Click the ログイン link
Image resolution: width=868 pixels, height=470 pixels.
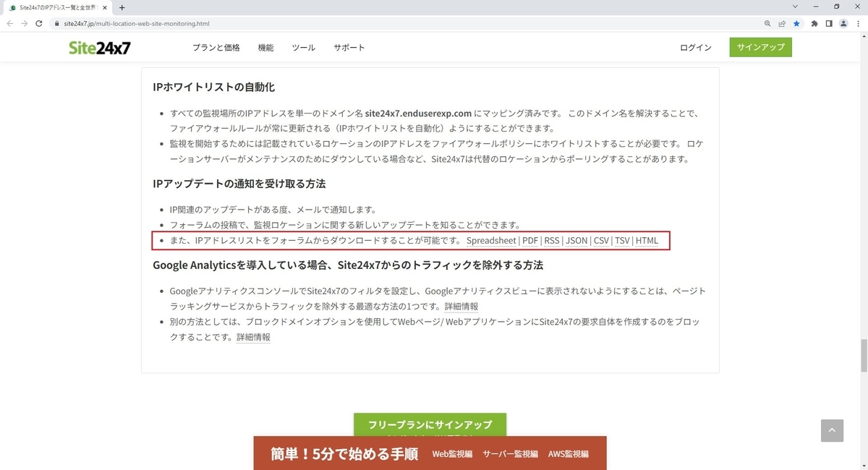pyautogui.click(x=696, y=48)
